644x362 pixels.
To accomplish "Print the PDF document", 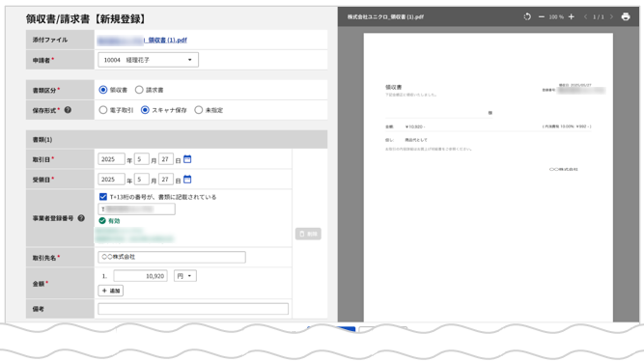I will coord(626,16).
